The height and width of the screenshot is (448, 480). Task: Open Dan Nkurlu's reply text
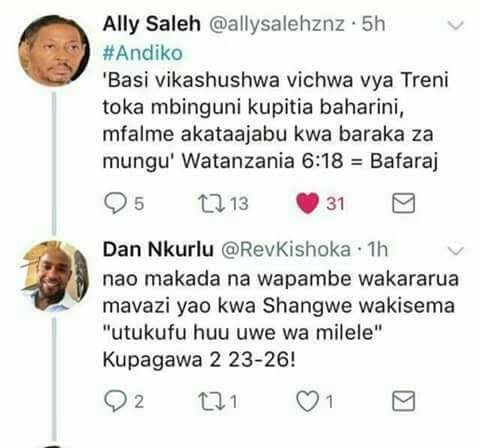(281, 319)
